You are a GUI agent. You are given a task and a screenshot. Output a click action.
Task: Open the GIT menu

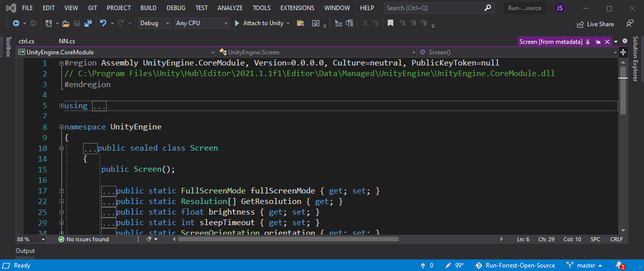coord(93,8)
